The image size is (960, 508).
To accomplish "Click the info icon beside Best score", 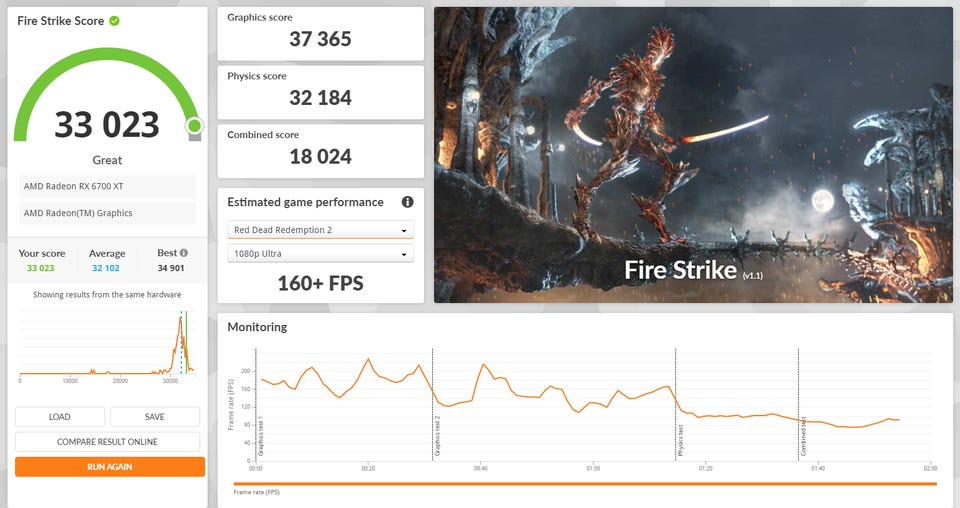I will pos(184,253).
